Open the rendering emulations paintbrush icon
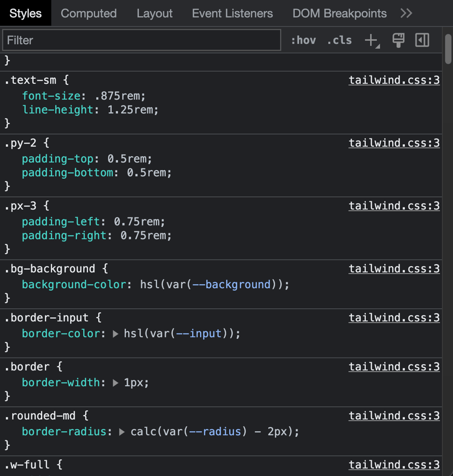The width and height of the screenshot is (453, 476). click(398, 40)
